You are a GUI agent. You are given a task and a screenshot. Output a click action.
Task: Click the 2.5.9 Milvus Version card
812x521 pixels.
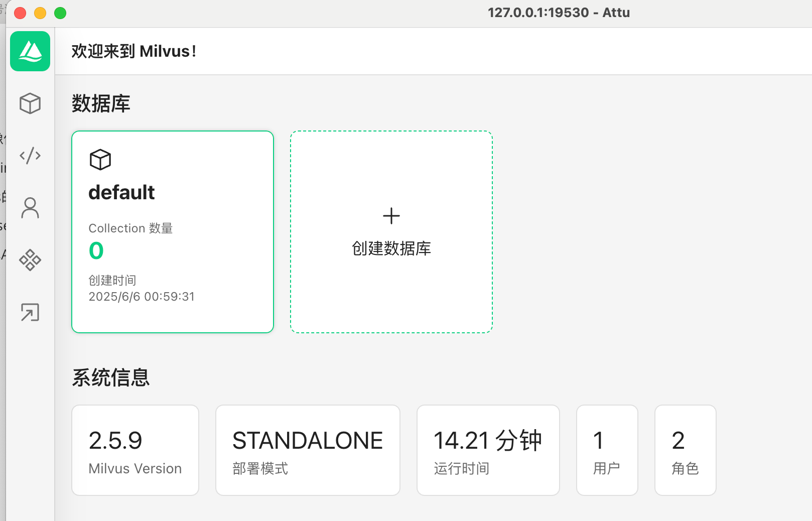tap(136, 450)
